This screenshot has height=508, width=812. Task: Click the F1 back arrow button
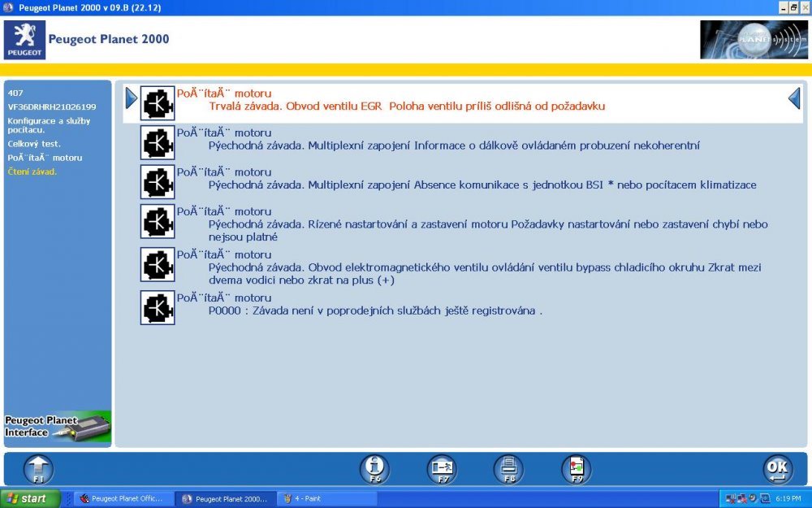pyautogui.click(x=38, y=470)
